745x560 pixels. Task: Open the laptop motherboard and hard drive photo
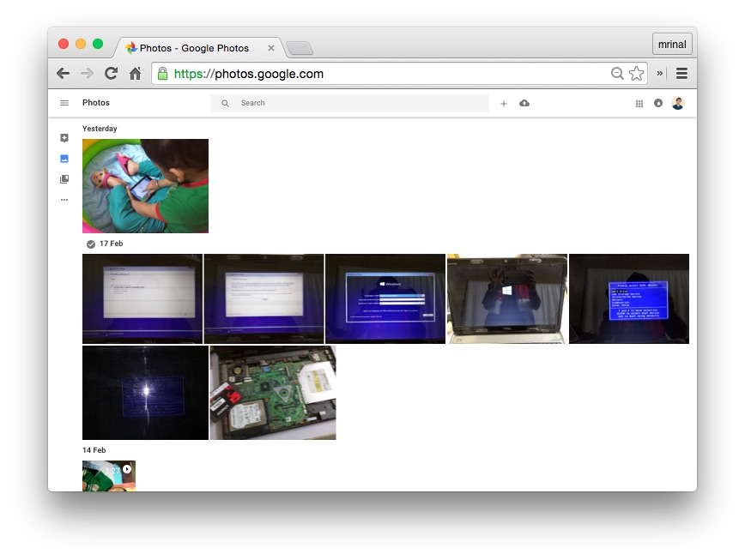(x=273, y=393)
